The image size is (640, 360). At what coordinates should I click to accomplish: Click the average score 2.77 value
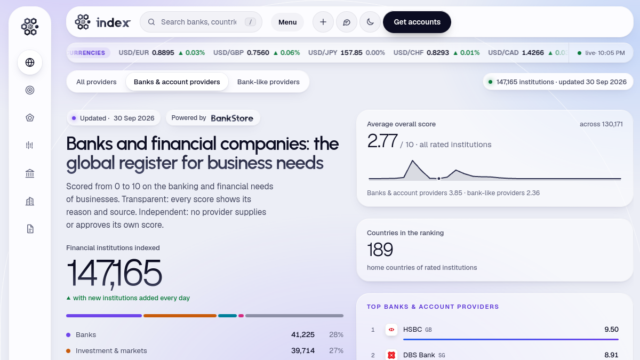click(382, 141)
